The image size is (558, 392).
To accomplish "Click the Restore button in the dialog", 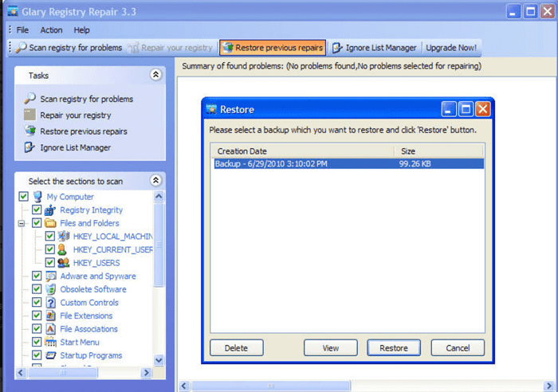I will click(x=394, y=348).
